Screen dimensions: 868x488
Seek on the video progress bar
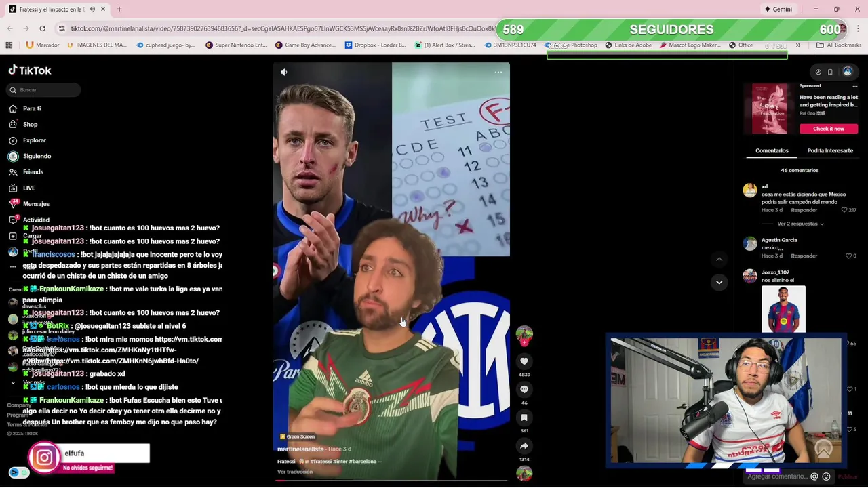(x=391, y=480)
